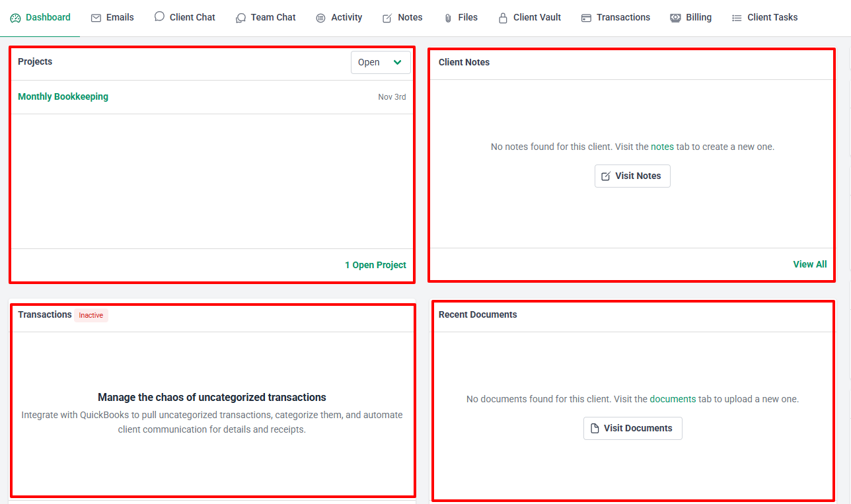The width and height of the screenshot is (851, 504).
Task: Select the Transactions wallet icon
Action: (x=585, y=17)
